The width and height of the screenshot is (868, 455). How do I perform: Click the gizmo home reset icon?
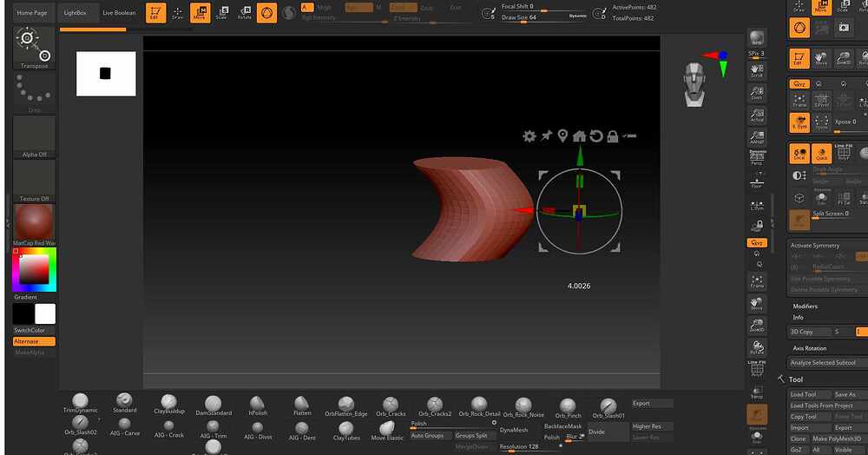(x=579, y=136)
